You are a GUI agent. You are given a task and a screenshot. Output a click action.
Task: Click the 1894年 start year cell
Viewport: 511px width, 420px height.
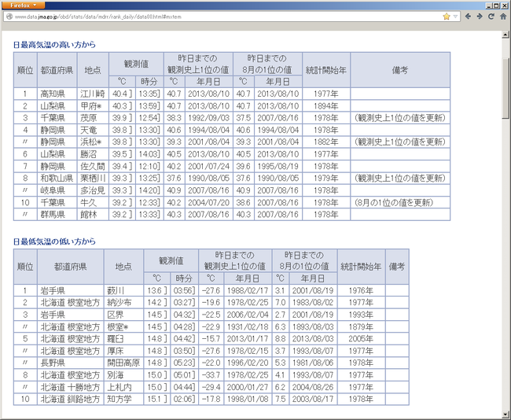[x=326, y=106]
